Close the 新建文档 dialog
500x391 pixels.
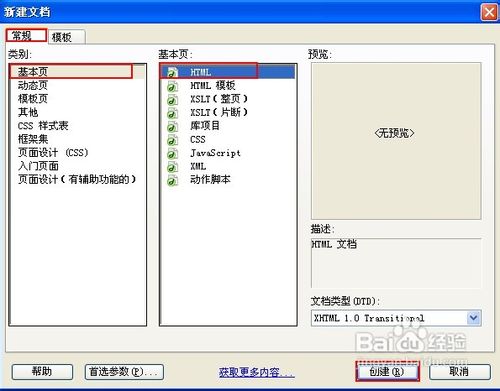tap(489, 12)
